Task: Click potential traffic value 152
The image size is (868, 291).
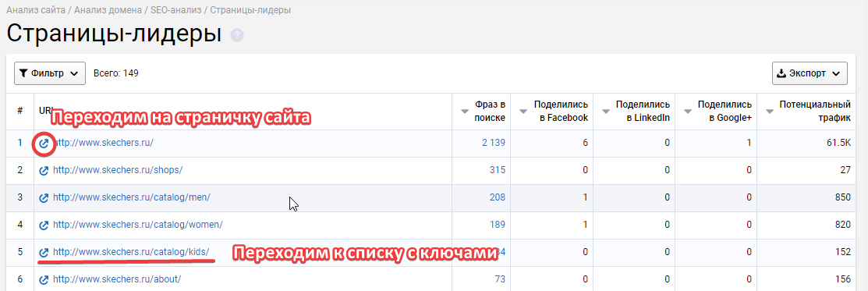Action: [842, 252]
